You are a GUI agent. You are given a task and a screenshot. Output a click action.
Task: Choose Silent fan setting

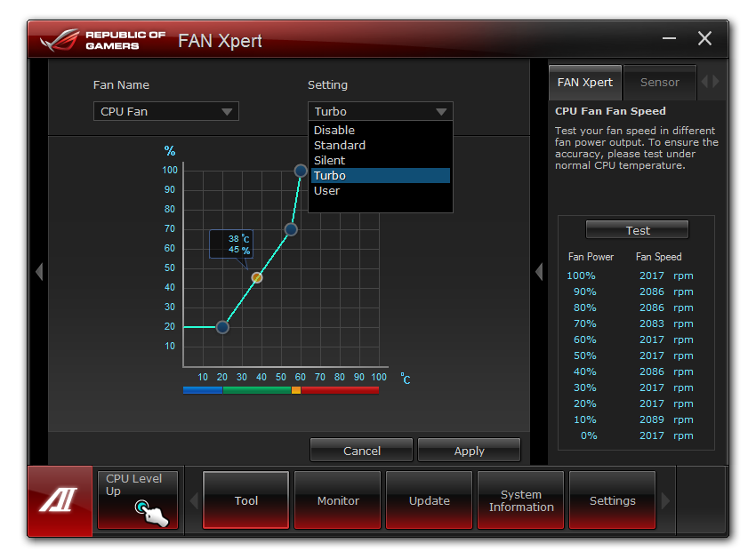coord(381,160)
